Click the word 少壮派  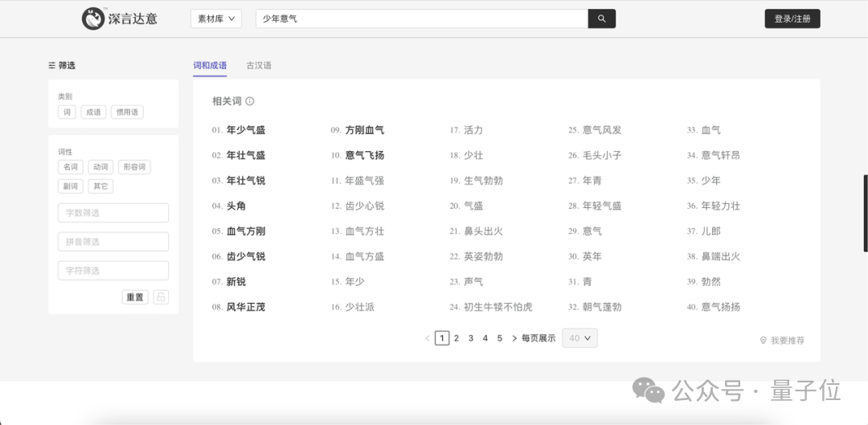tap(360, 307)
